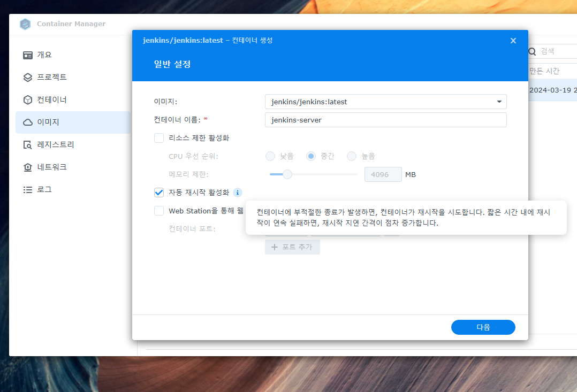Click the 일반 설정 heading
This screenshot has width=577, height=392.
[x=172, y=64]
